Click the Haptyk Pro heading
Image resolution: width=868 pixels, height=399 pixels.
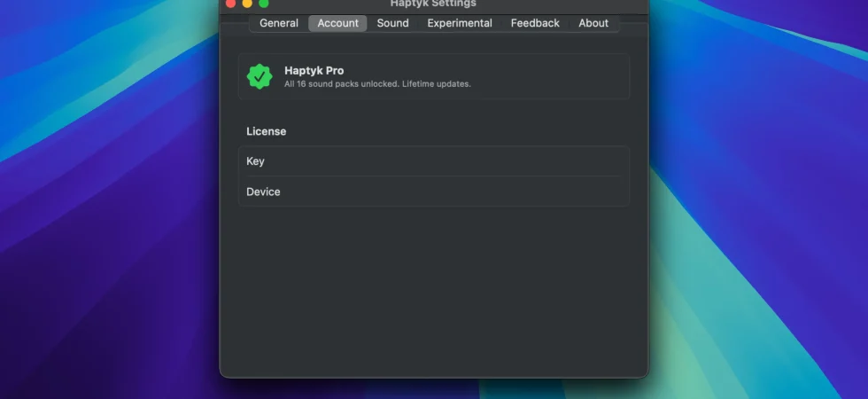point(314,70)
